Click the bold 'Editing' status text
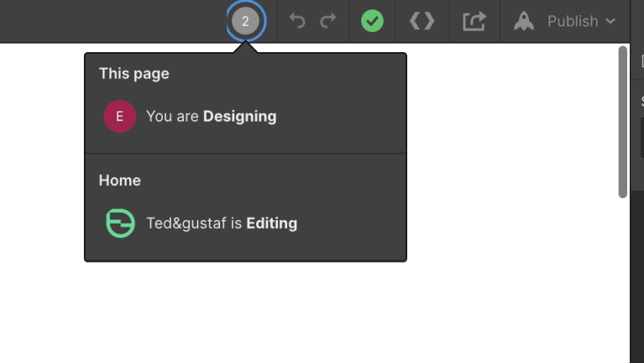The image size is (644, 363). (x=272, y=224)
